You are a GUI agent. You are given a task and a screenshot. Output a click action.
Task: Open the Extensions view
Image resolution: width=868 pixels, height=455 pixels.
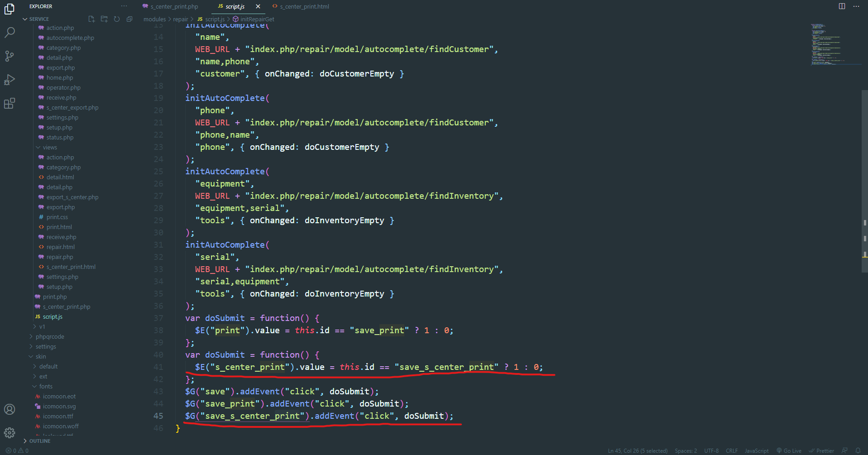pyautogui.click(x=10, y=104)
